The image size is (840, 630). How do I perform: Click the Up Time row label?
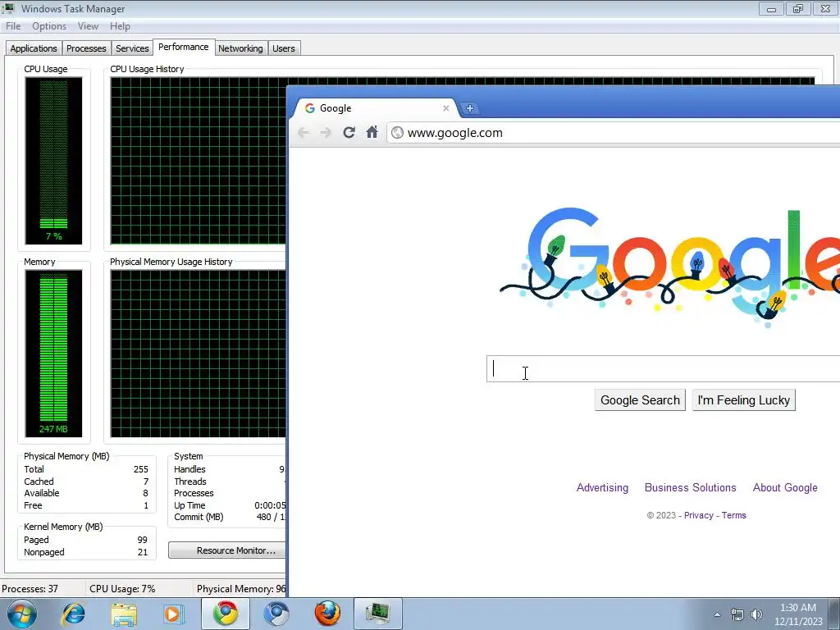coord(189,505)
